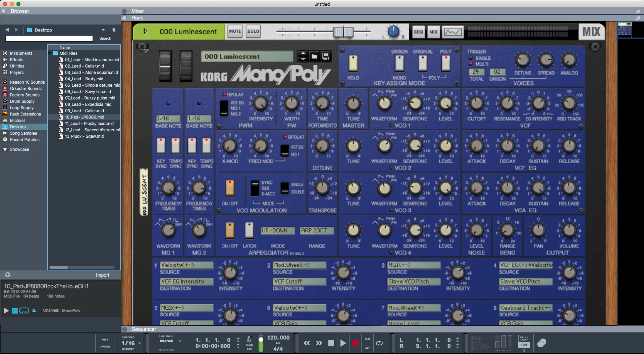Open the MonoPoly automation curve display
The width and height of the screenshot is (644, 354).
[x=453, y=32]
